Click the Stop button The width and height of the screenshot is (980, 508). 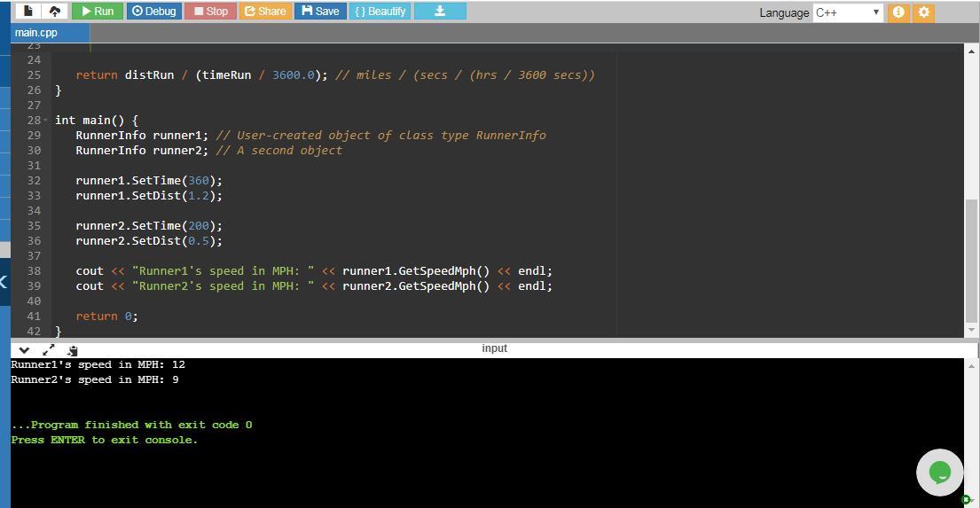[210, 12]
